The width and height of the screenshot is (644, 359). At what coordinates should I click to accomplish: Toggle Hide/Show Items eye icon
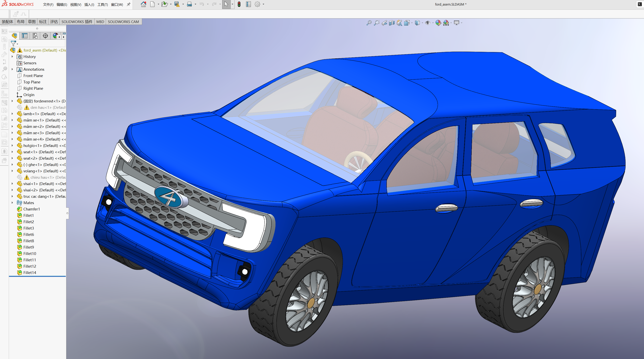pyautogui.click(x=428, y=23)
